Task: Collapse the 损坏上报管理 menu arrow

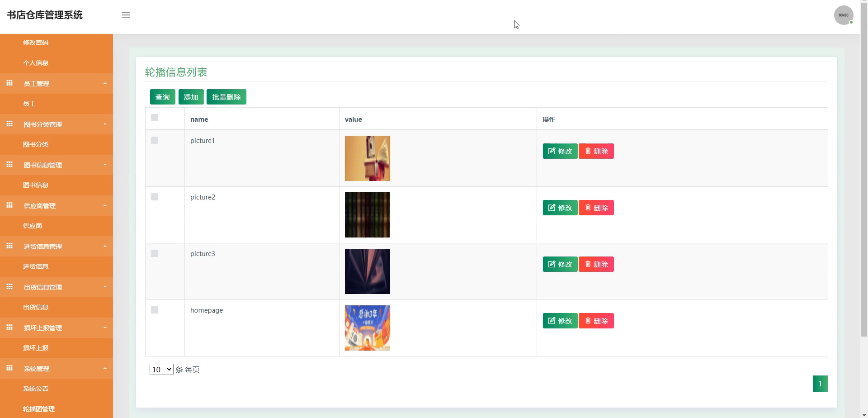Action: (105, 328)
